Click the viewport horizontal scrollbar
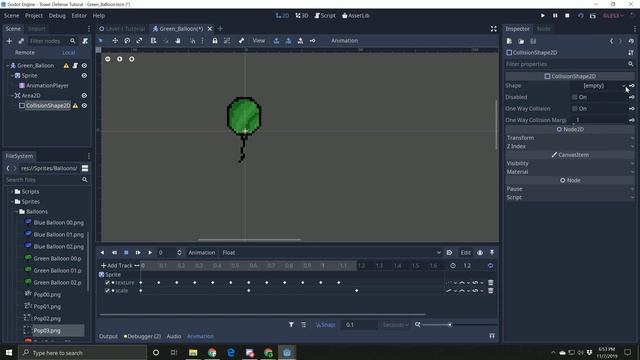This screenshot has width=640, height=360. pos(249,240)
